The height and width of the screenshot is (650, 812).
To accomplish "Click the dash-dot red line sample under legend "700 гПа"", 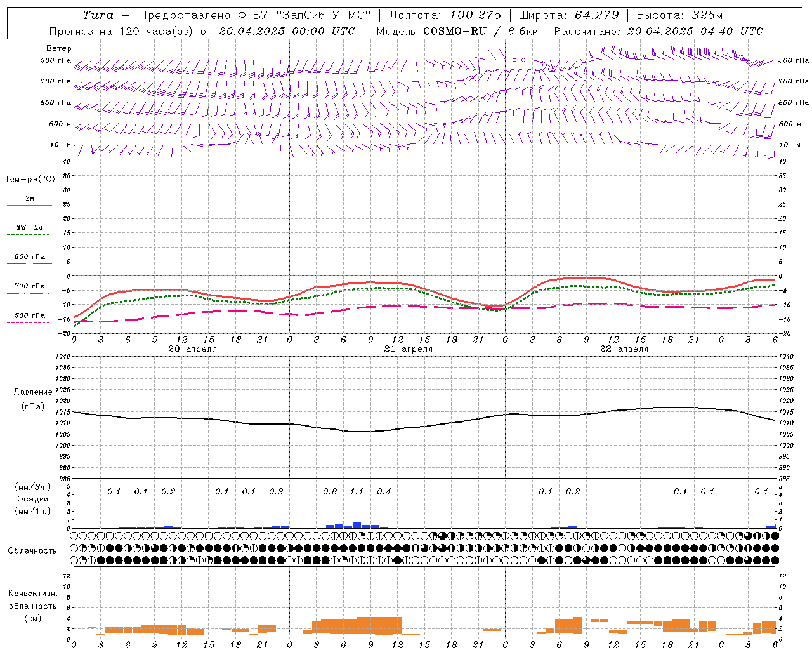I will [28, 293].
